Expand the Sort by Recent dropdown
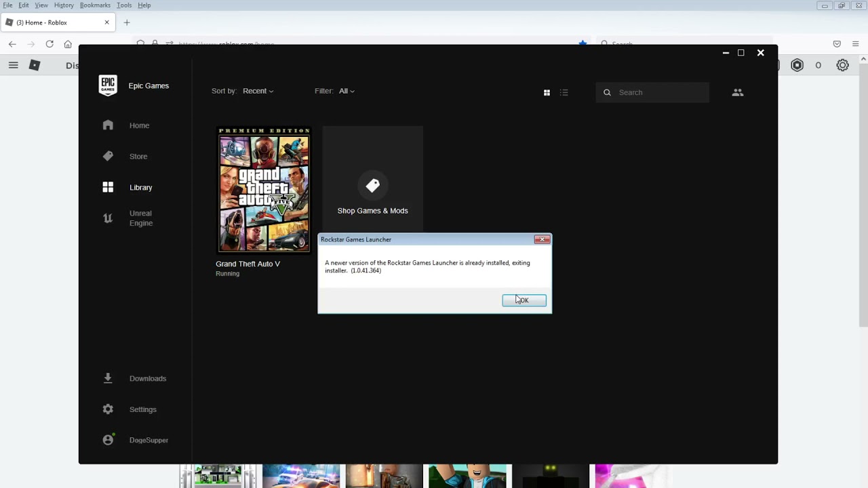 (258, 91)
